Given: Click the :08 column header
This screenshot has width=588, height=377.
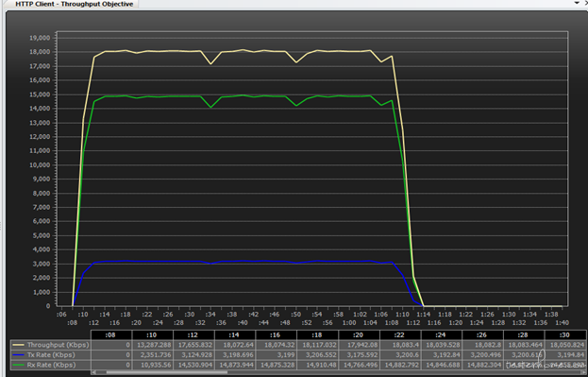Looking at the screenshot, I should (x=111, y=334).
